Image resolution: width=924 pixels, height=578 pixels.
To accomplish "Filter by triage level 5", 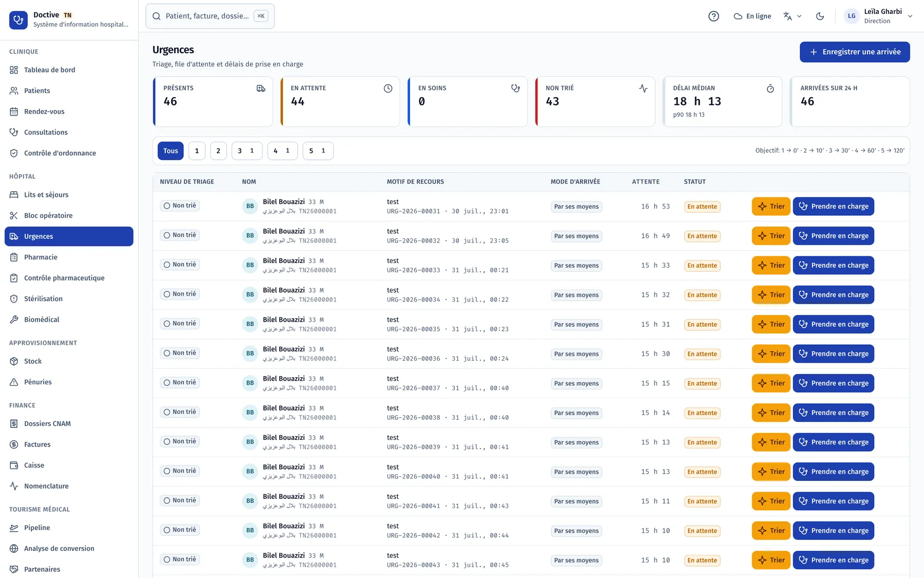I will click(318, 151).
